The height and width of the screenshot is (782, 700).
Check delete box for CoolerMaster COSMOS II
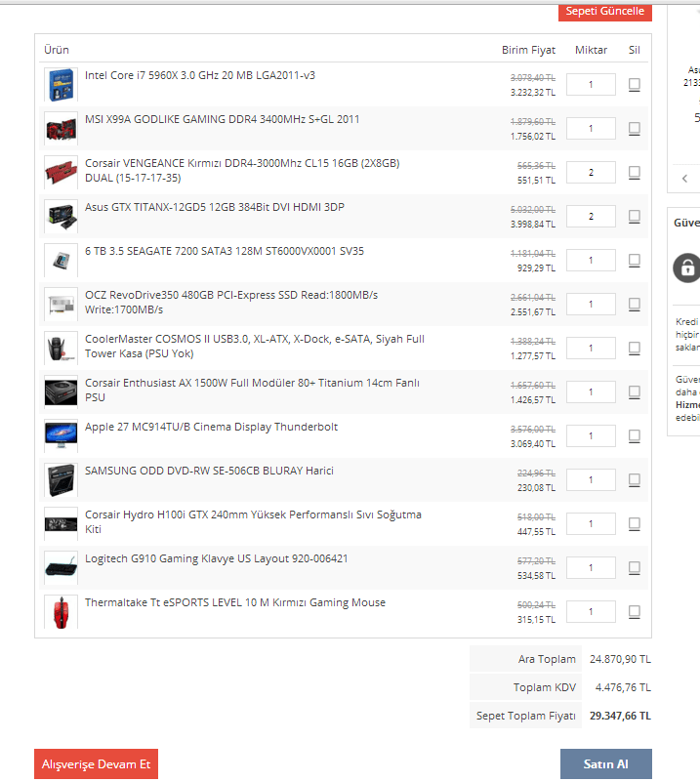[635, 348]
